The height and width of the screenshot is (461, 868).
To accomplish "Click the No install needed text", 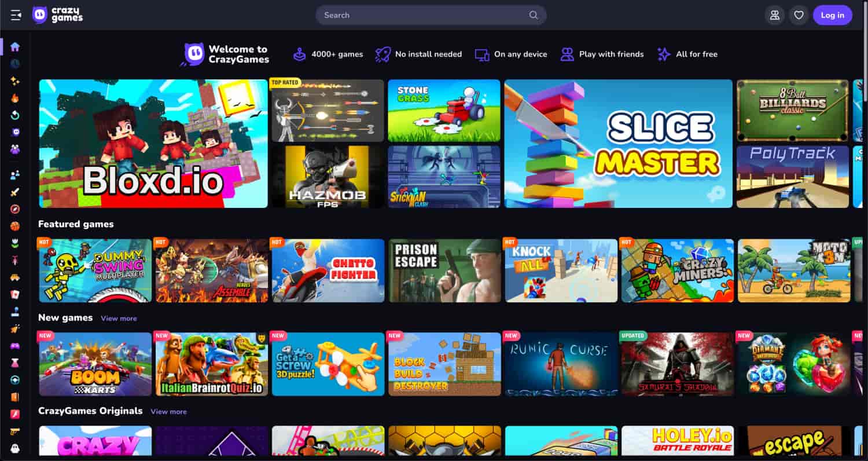I will (x=428, y=54).
